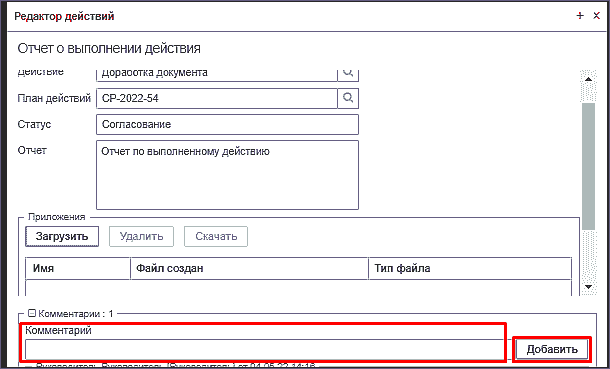Click inside the Отчет text area
Viewport: 610px width, 369px height.
(x=227, y=175)
